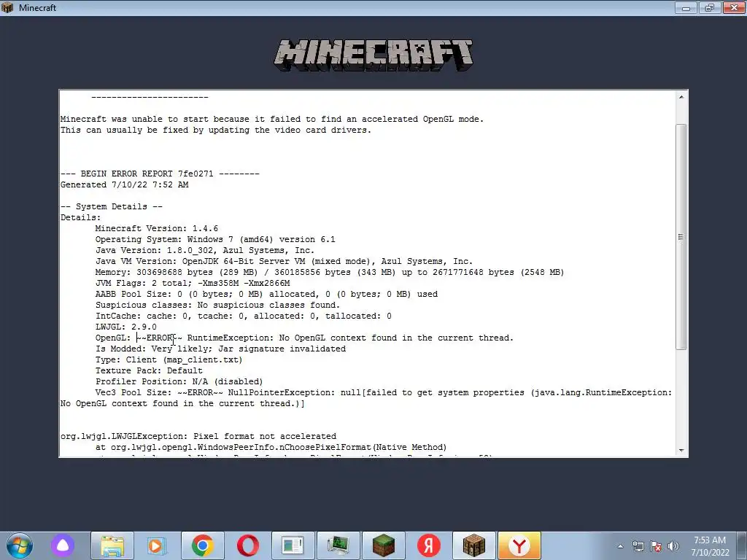This screenshot has height=560, width=747.
Task: Click the 'OpenGL: ~~ERROR~~ RuntimeException' line
Action: click(x=304, y=338)
